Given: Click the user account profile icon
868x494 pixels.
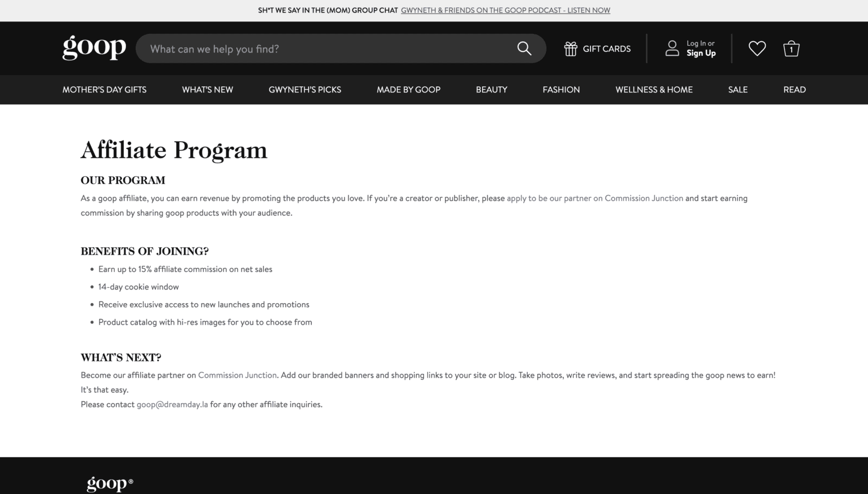Looking at the screenshot, I should 672,48.
